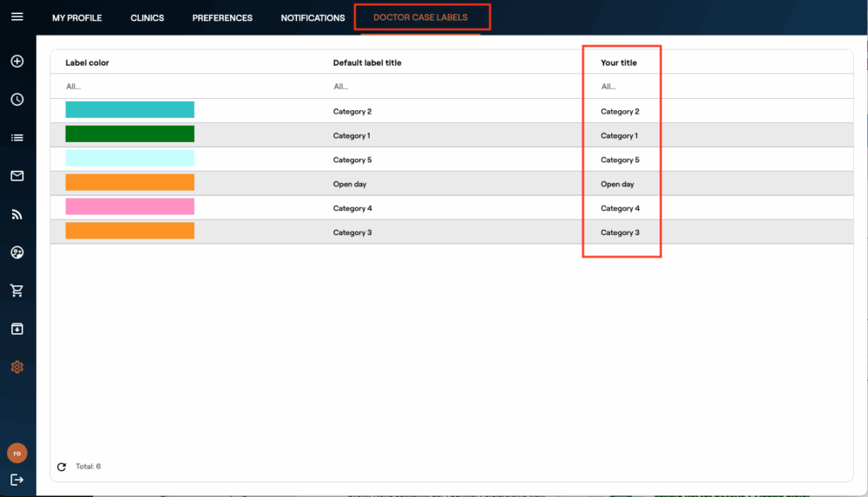Go to the Preferences tab
The height and width of the screenshot is (497, 868).
(x=222, y=18)
